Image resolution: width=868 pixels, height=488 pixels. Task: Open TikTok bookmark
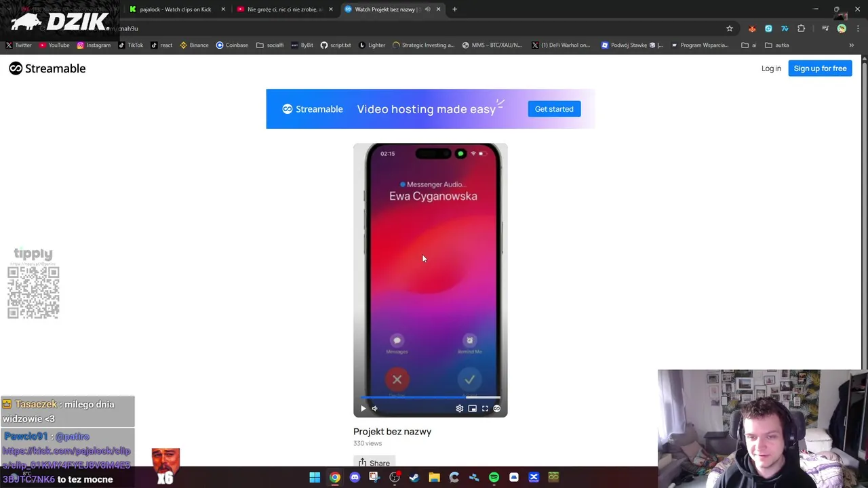(x=131, y=45)
